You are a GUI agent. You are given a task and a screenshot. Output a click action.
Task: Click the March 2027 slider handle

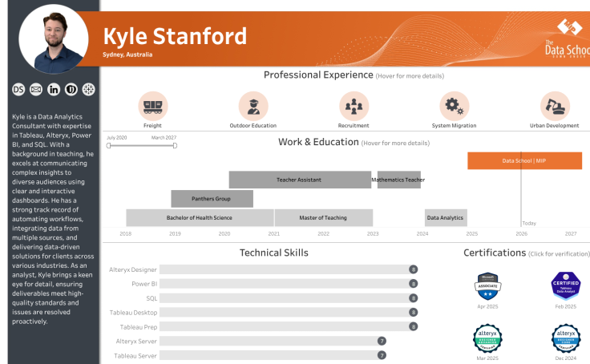[x=175, y=146]
